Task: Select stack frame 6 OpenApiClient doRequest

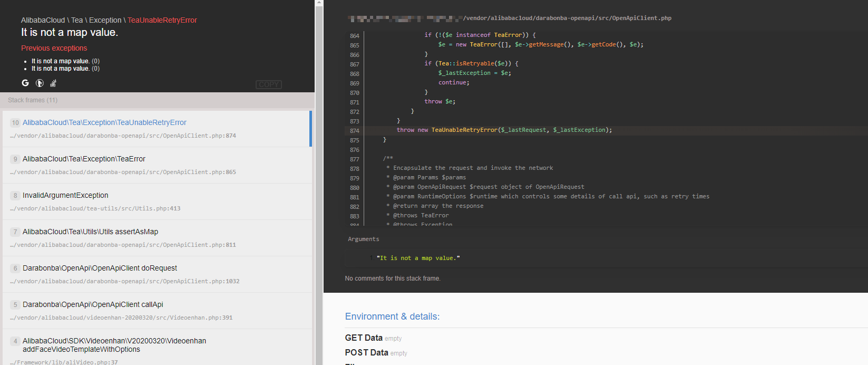Action: coord(157,274)
